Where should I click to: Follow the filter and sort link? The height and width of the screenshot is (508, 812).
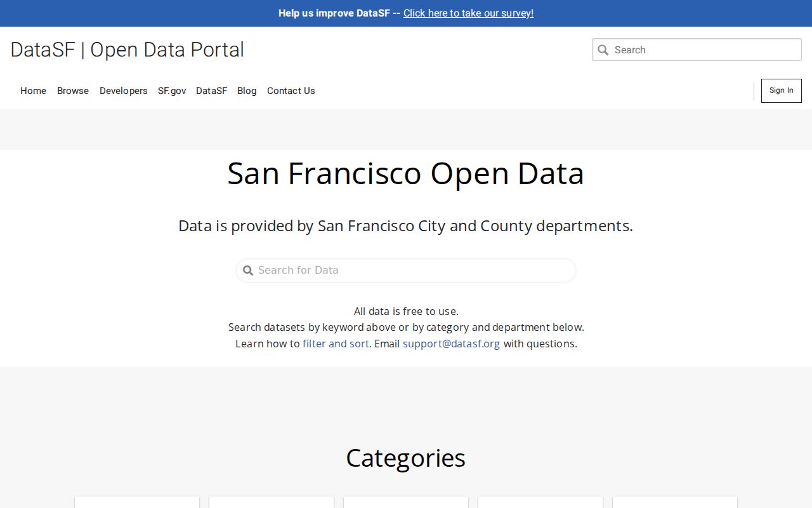(336, 344)
